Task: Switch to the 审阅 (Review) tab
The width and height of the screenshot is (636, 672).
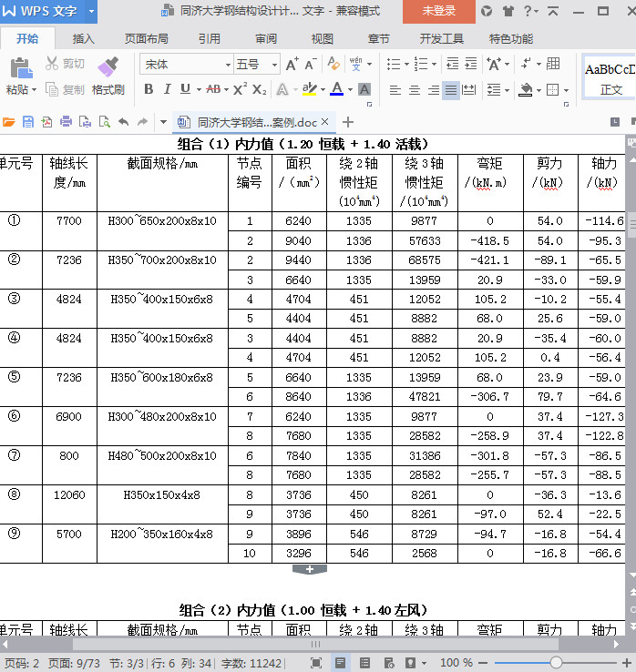Action: (266, 39)
